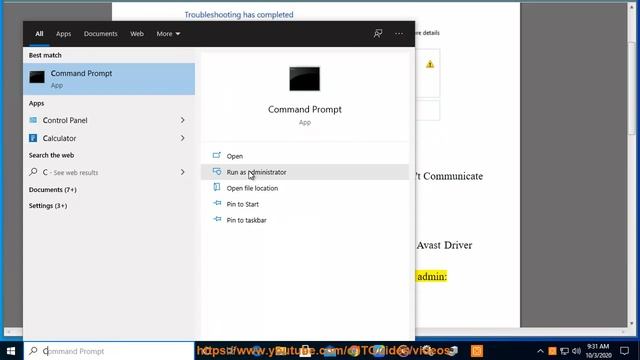Viewport: 640px width, 360px height.
Task: Open the volume speaker tray icon
Action: 576,351
